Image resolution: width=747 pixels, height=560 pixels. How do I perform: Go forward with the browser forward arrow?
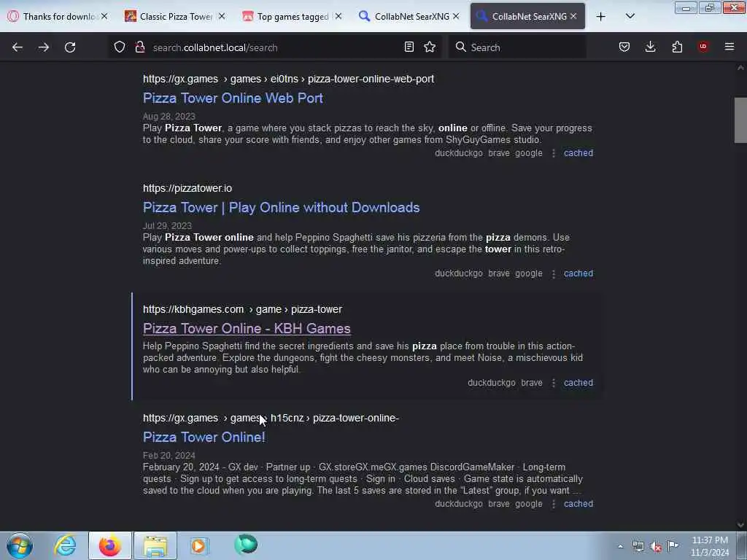coord(44,47)
